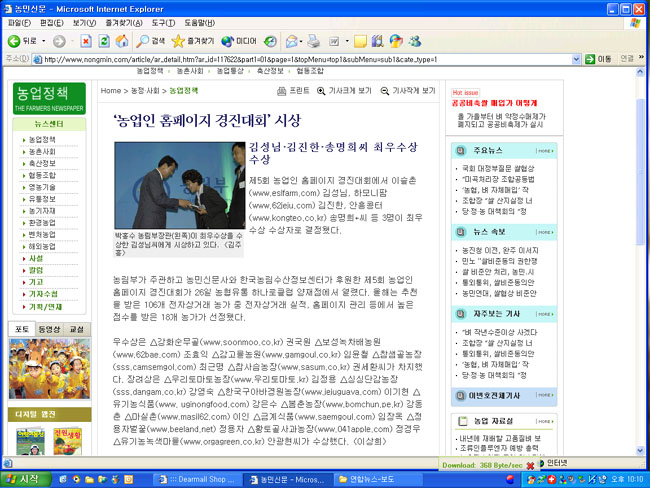Open Favorites (즐겨찾기) star button
The width and height of the screenshot is (650, 488).
[x=193, y=41]
